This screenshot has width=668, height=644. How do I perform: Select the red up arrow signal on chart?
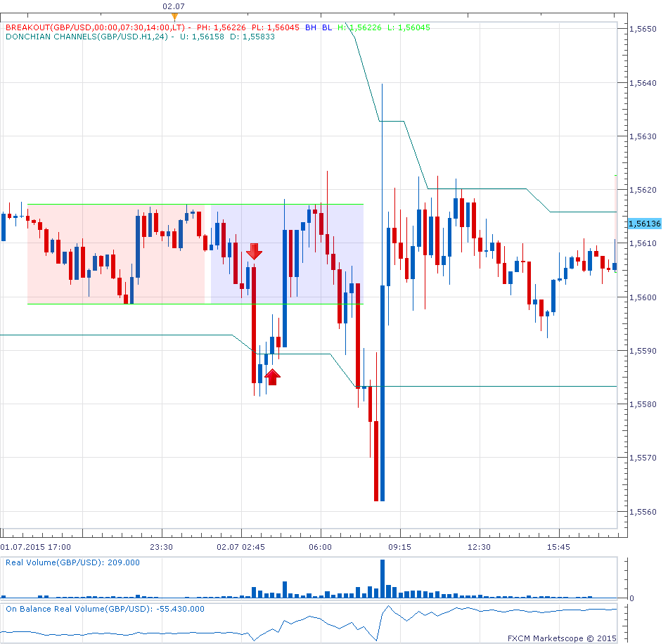pos(272,377)
